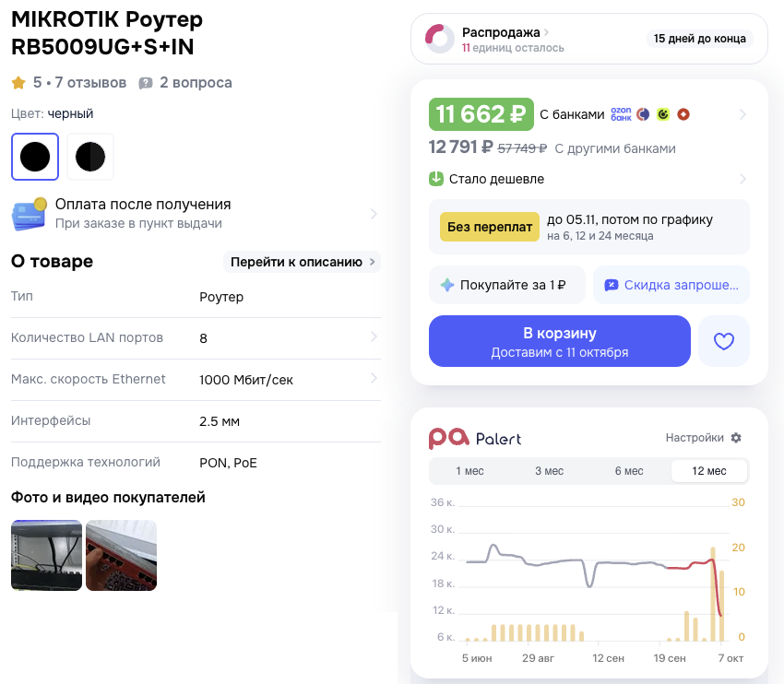Click the heart favorite icon
This screenshot has height=684, width=784.
[x=723, y=341]
